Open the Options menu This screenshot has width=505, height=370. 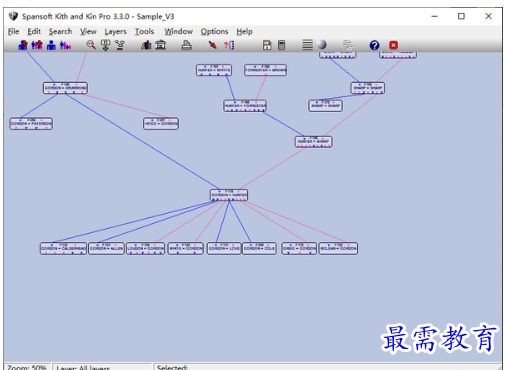(x=214, y=31)
